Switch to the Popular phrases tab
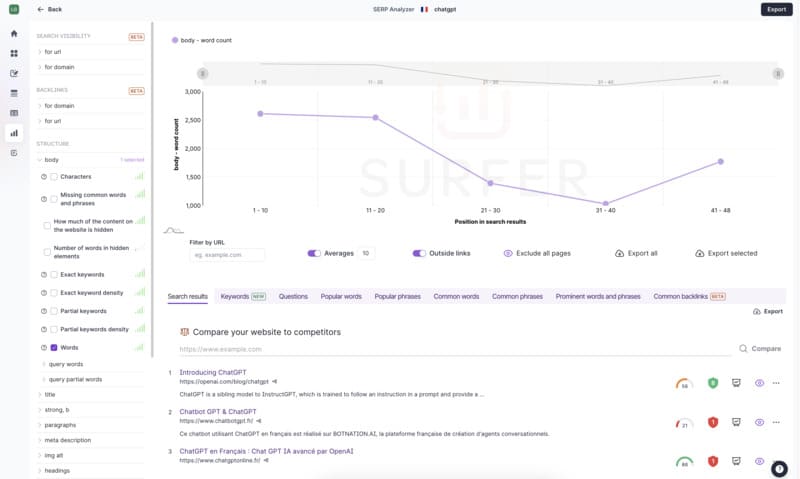Image resolution: width=800 pixels, height=479 pixels. [397, 296]
